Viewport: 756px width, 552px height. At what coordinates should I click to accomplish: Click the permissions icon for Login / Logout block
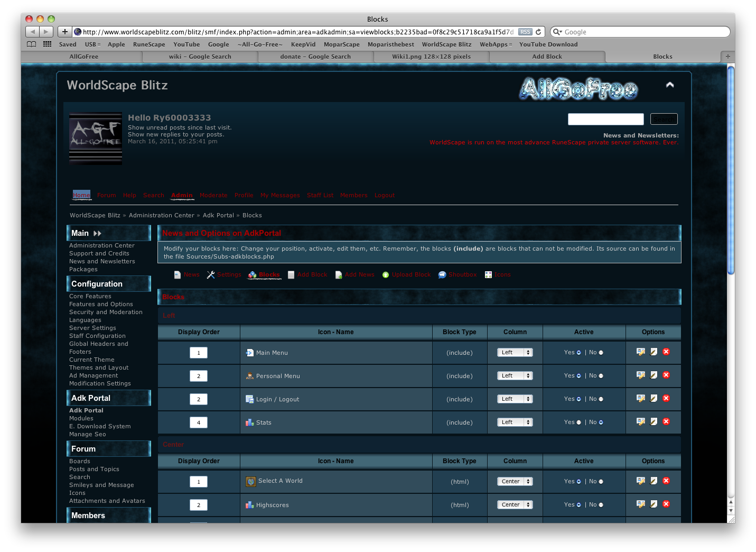(x=641, y=399)
